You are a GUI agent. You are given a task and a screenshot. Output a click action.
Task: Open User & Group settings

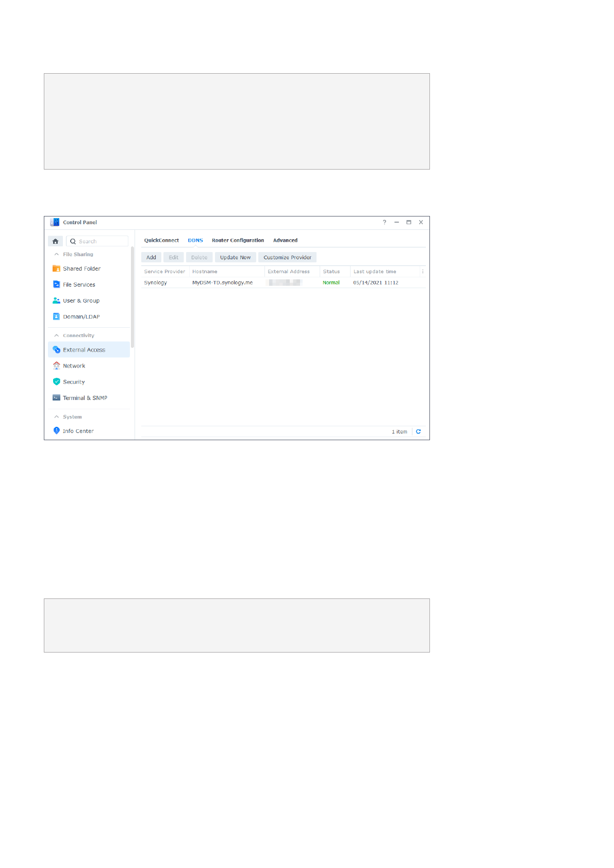81,301
